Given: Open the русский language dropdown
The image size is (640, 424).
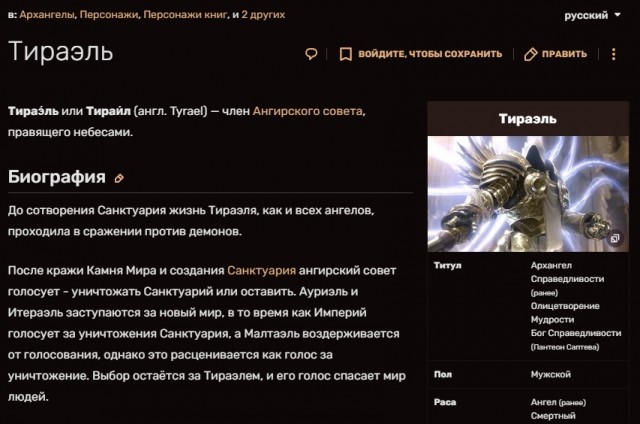Looking at the screenshot, I should [x=592, y=16].
